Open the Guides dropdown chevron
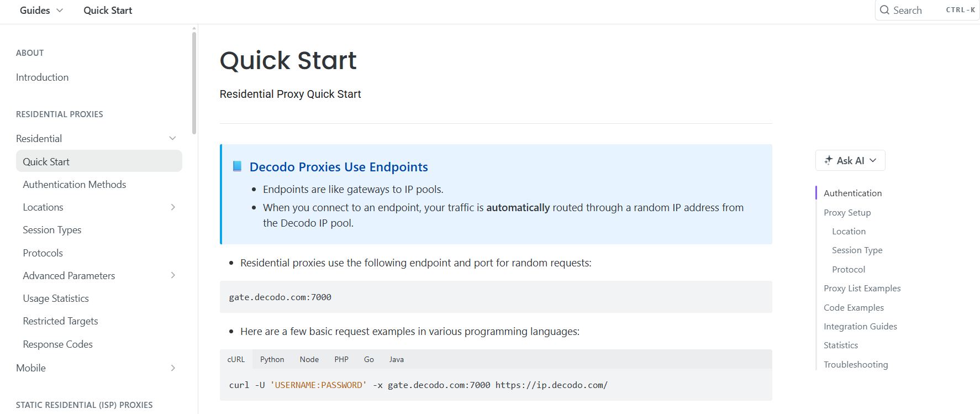The image size is (980, 414). point(60,11)
